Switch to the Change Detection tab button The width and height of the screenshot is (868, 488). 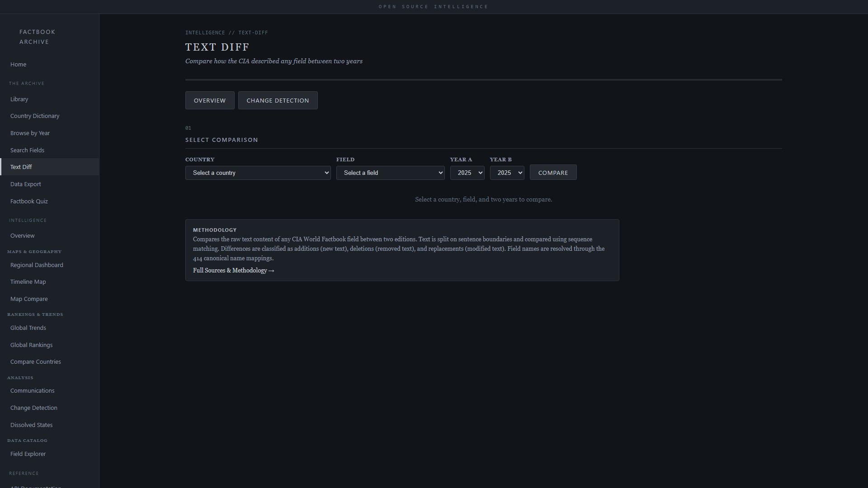tap(278, 100)
